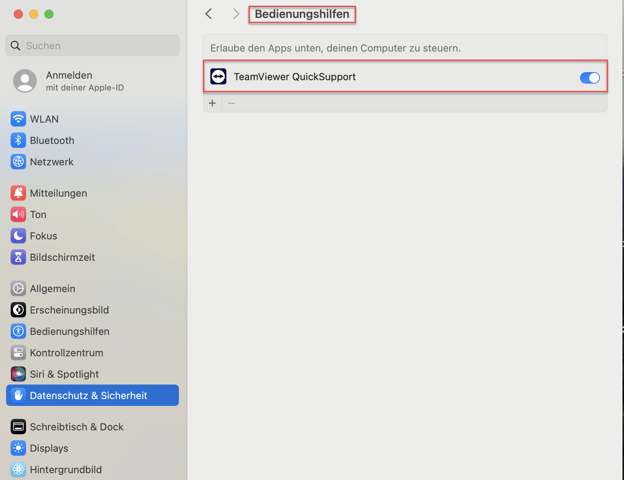
Task: Select the Fokus moon icon
Action: pos(18,236)
